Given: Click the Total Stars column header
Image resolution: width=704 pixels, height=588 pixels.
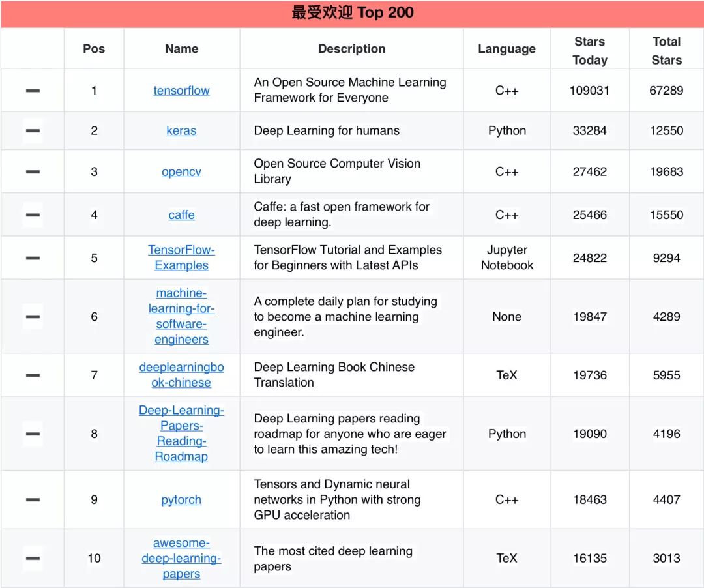Looking at the screenshot, I should click(666, 50).
